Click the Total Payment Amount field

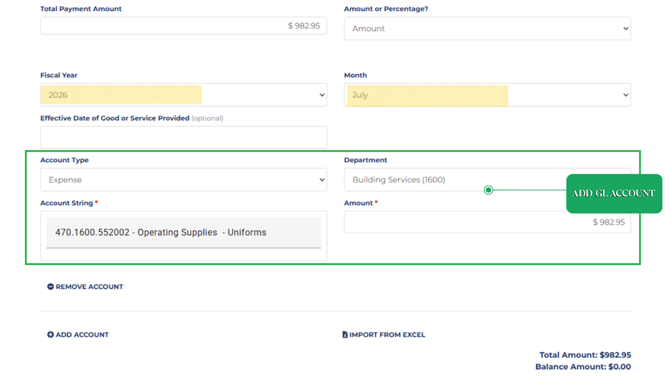click(x=184, y=26)
